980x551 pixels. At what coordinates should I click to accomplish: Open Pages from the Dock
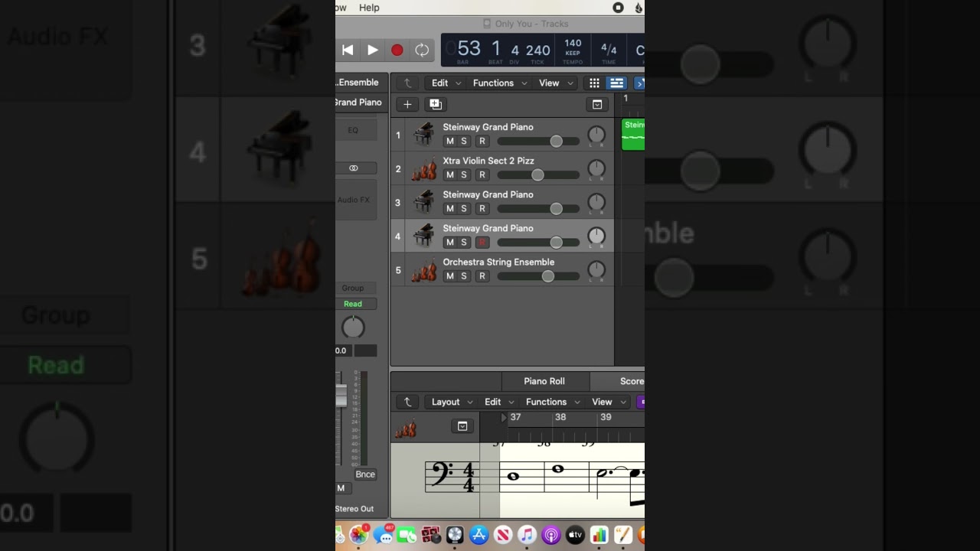(623, 535)
